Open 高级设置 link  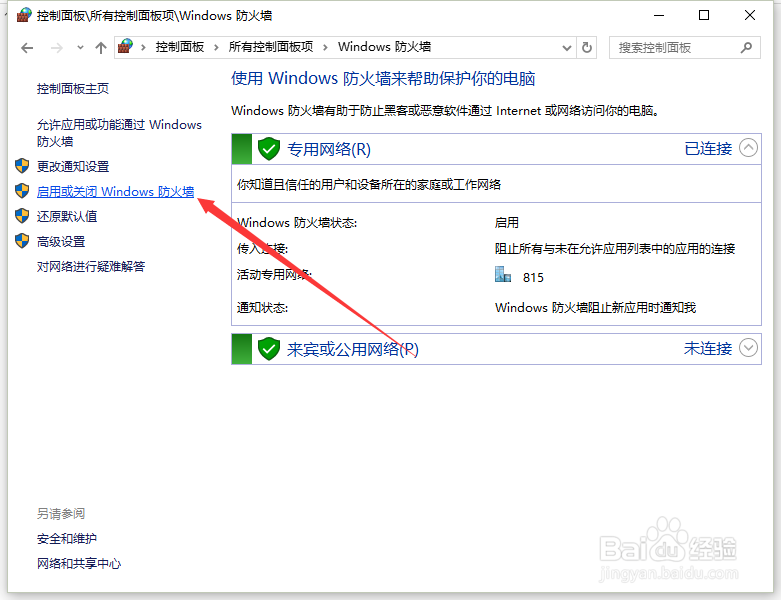click(61, 241)
